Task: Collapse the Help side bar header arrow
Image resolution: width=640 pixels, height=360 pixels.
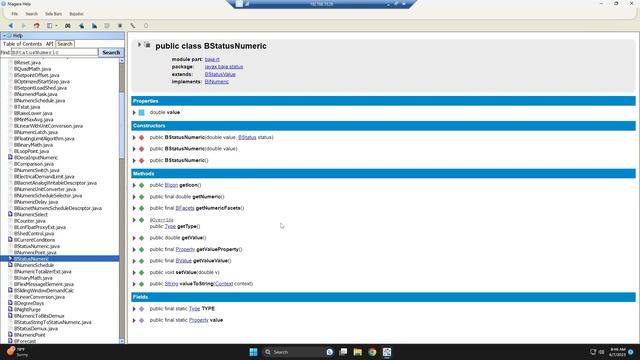Action: point(4,36)
